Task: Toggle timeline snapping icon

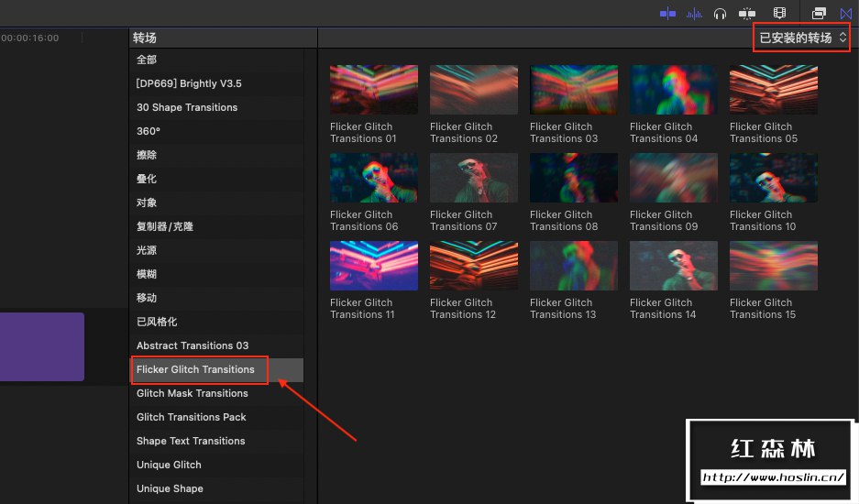Action: (746, 14)
